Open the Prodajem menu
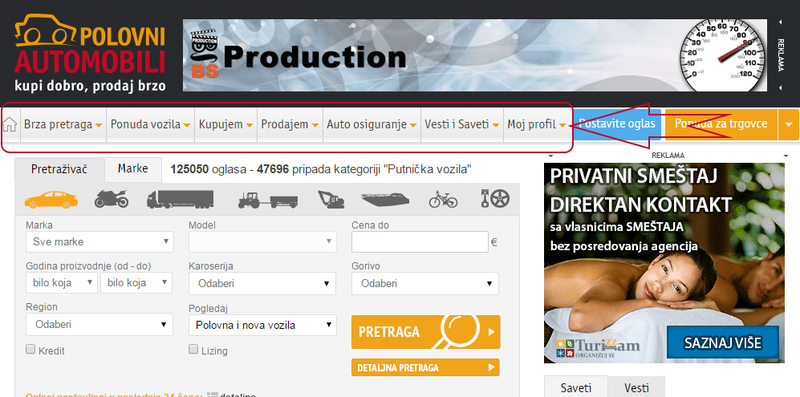Viewport: 800px width, 397px height. (290, 125)
